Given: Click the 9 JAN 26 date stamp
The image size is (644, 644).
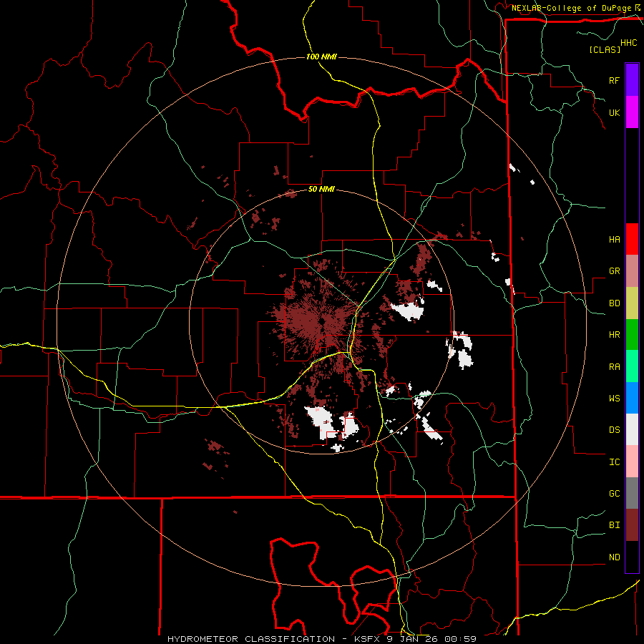Looking at the screenshot, I should point(411,639).
